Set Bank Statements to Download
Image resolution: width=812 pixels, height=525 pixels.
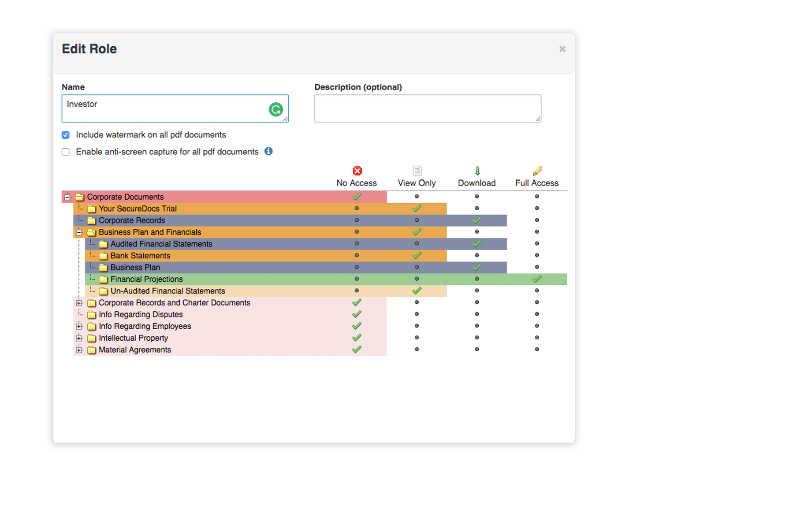(x=477, y=255)
